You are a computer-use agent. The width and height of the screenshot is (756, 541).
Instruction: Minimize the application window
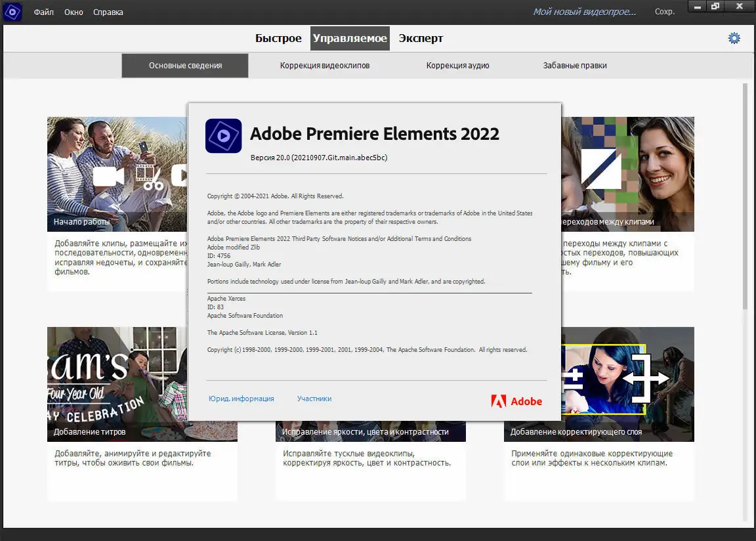coord(697,7)
